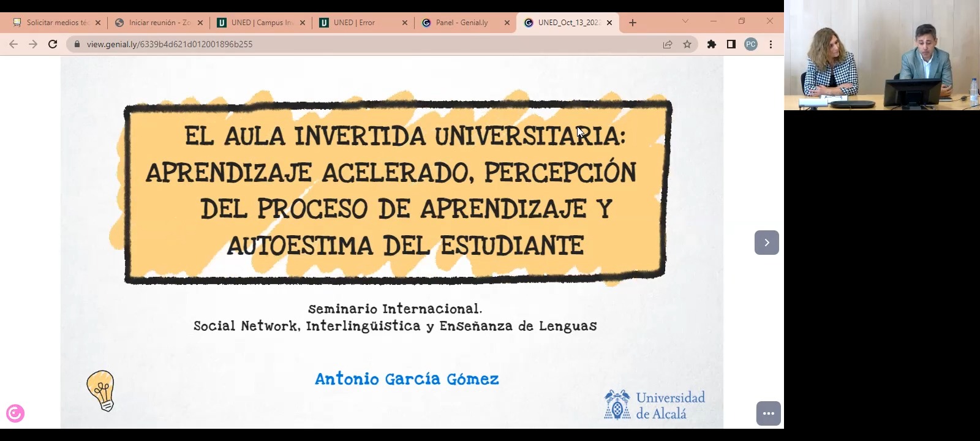
Task: Click the lightbulb illustration on the slide
Action: point(101,390)
